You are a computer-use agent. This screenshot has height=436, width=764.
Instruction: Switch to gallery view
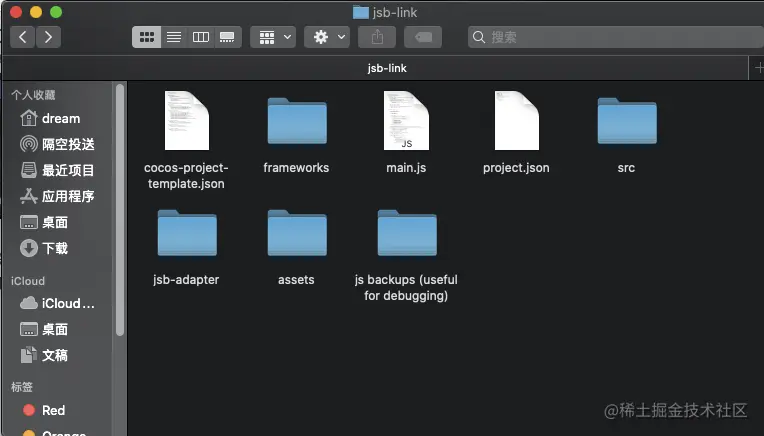(227, 37)
